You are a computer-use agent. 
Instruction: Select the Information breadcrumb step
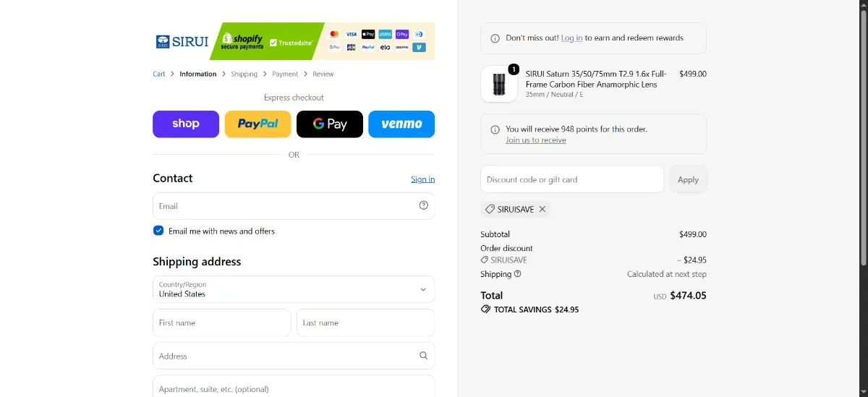pos(198,74)
